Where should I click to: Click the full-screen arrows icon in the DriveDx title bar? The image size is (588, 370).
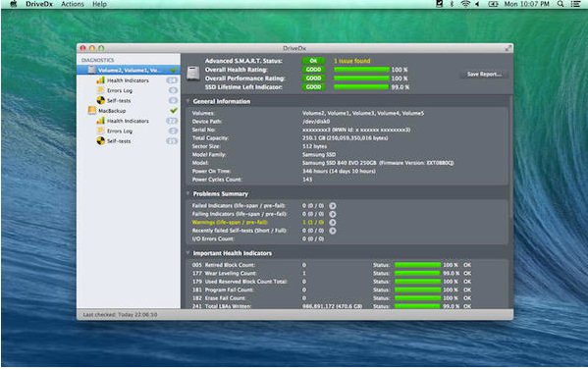pos(508,48)
